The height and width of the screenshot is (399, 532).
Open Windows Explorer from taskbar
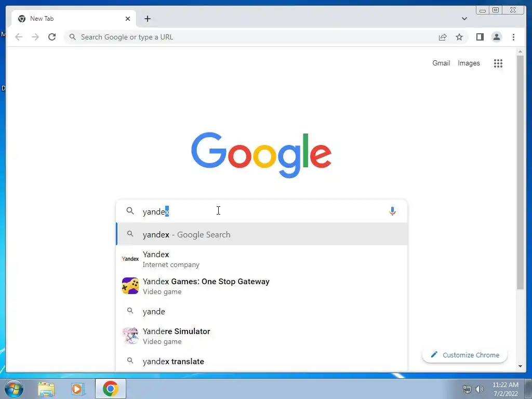46,389
